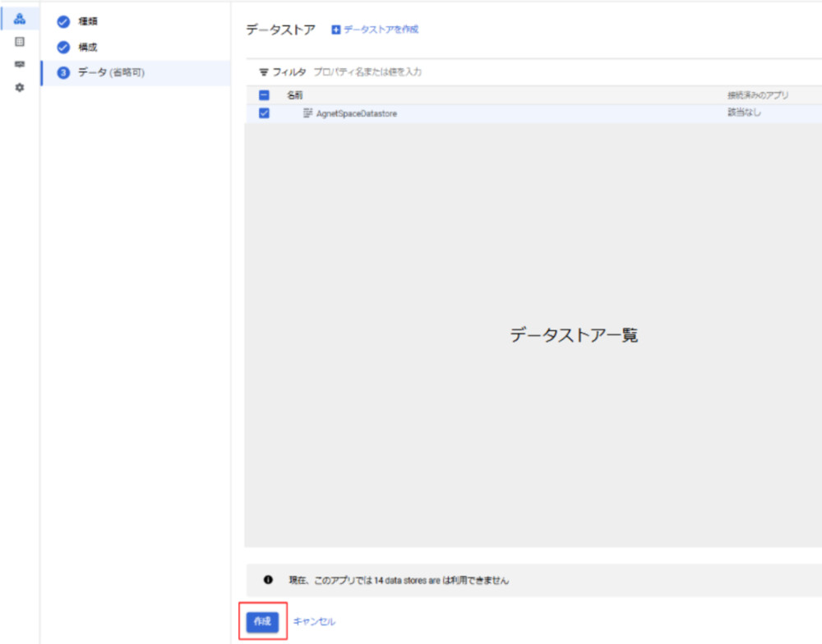This screenshot has width=822, height=644.
Task: Open the Apps icon in left sidebar
Action: click(x=20, y=19)
